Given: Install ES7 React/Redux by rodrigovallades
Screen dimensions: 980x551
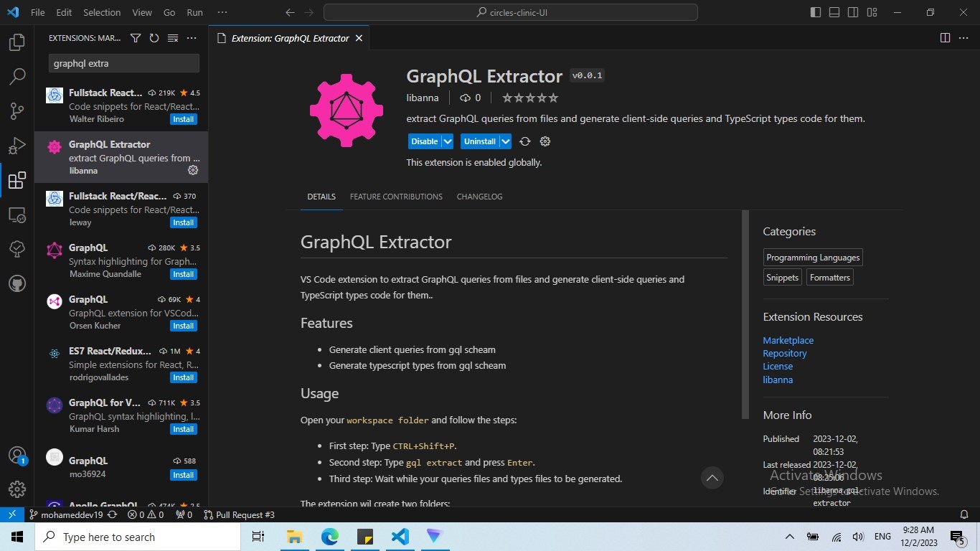Looking at the screenshot, I should (x=184, y=377).
